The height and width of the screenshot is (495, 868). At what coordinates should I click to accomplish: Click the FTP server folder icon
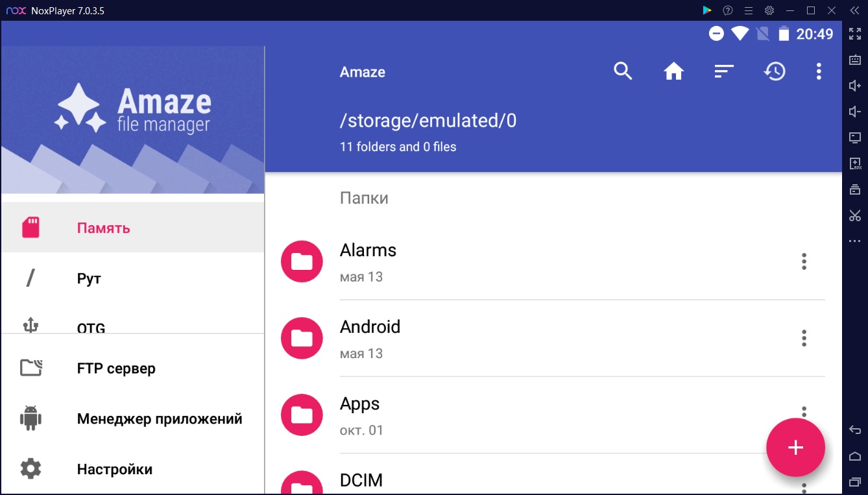coord(31,368)
